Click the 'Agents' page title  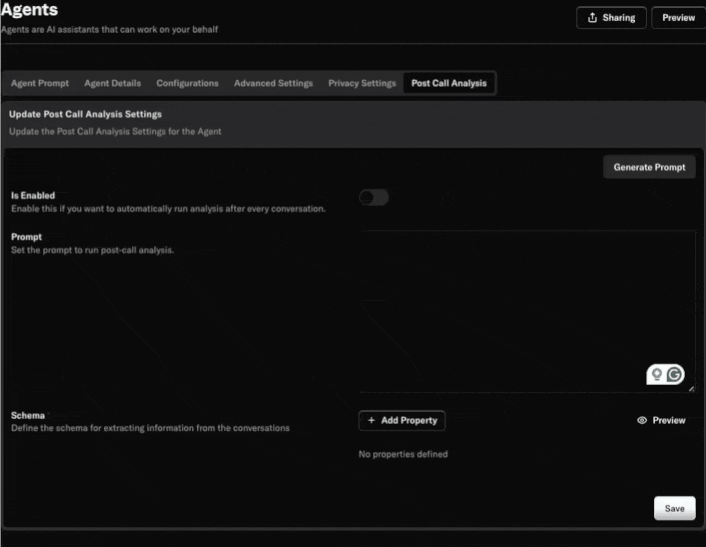[x=29, y=10]
